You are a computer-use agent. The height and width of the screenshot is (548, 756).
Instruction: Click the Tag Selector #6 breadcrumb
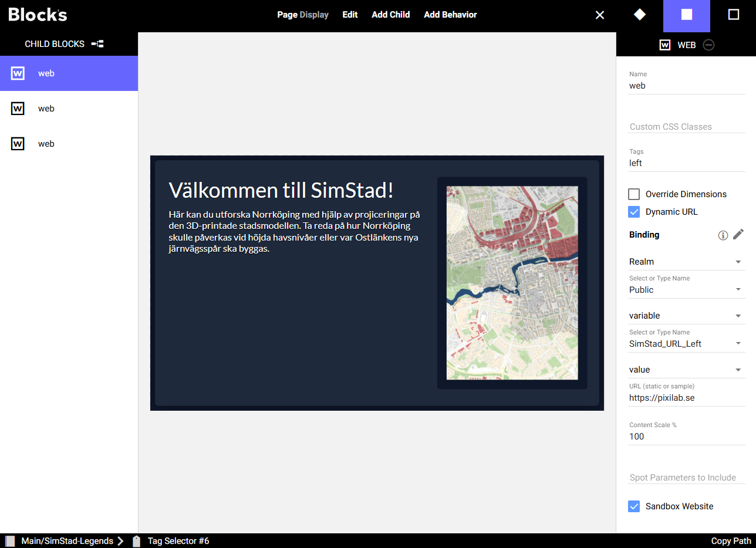point(178,541)
